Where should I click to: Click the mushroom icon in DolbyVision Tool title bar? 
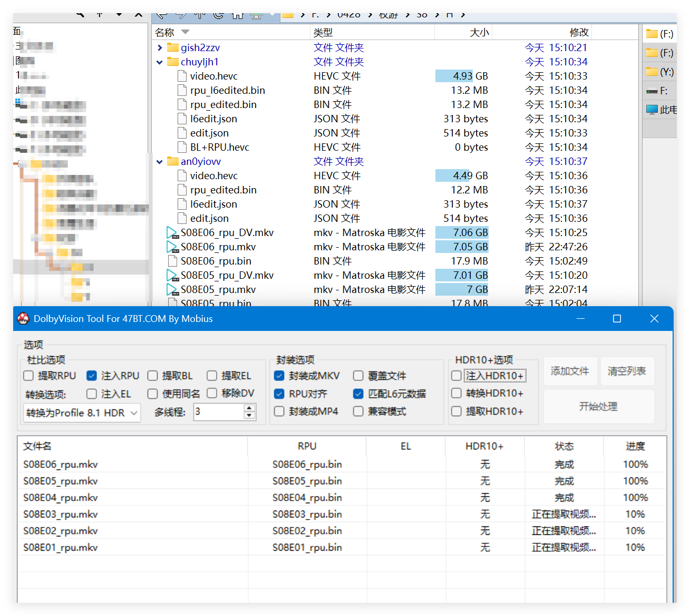[x=23, y=319]
